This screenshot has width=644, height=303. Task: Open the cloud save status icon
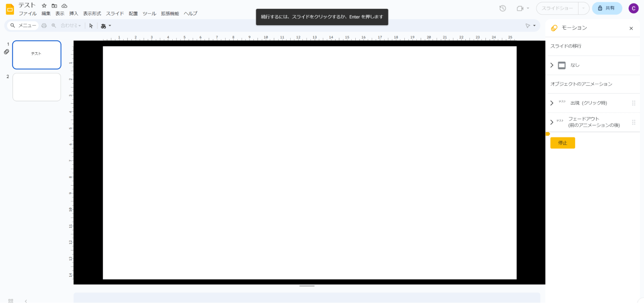click(64, 5)
